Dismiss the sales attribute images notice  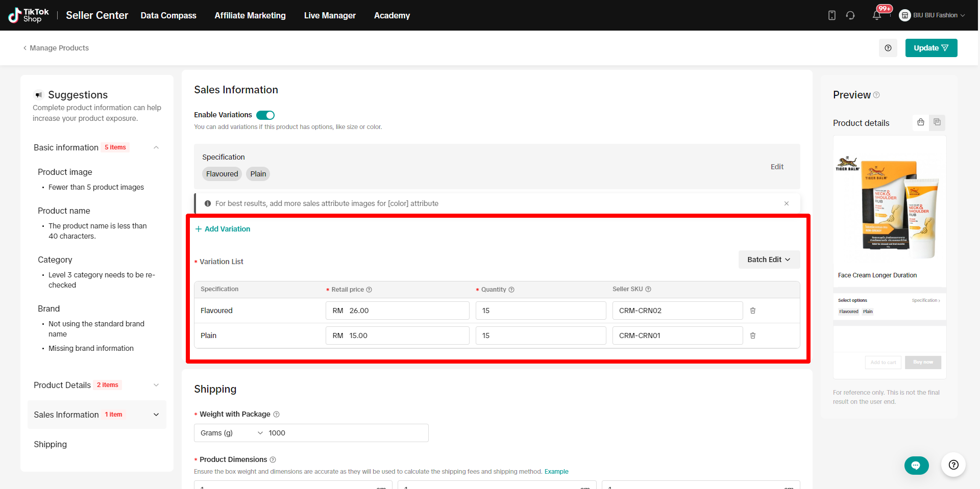[787, 203]
